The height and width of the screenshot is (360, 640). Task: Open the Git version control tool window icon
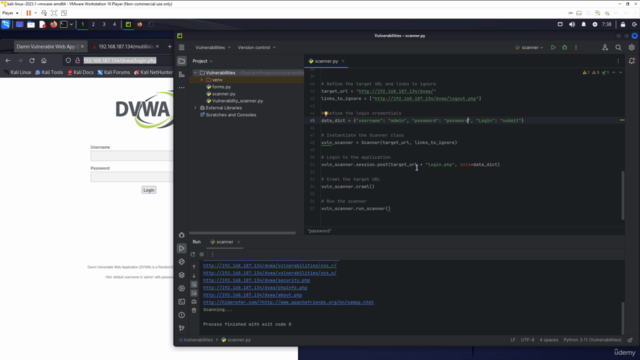[x=182, y=328]
